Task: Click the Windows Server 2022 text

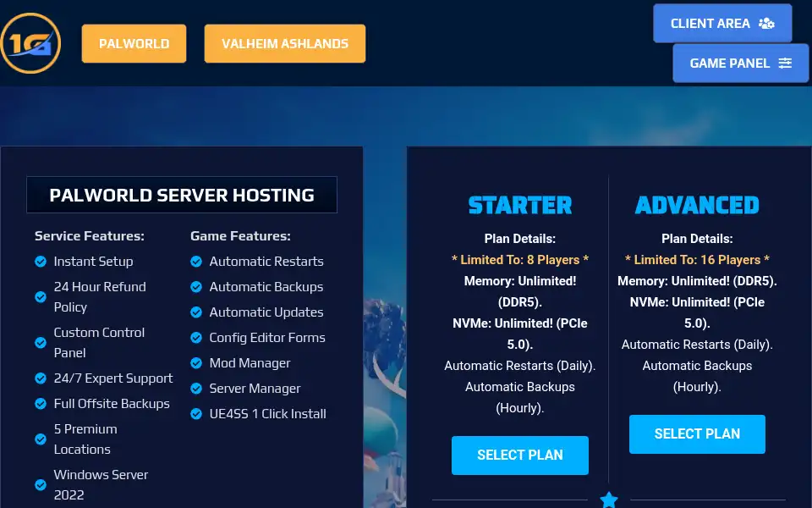Action: pos(101,484)
